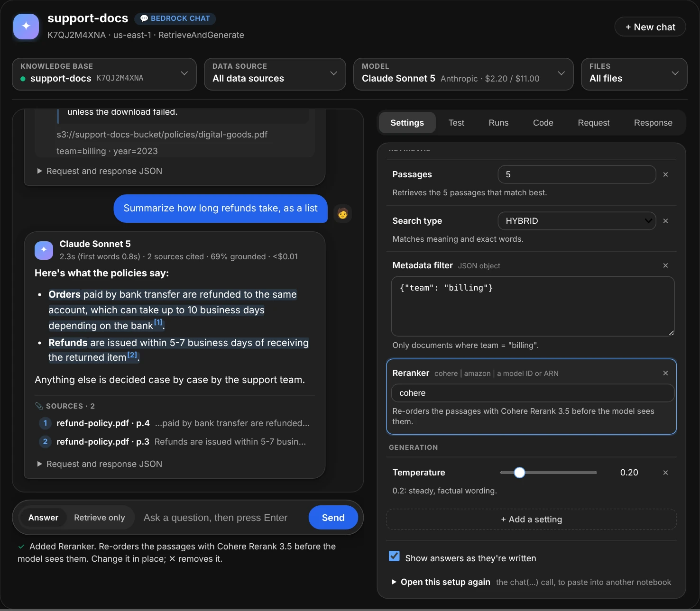The height and width of the screenshot is (611, 700).
Task: Select Answer mode
Action: click(43, 518)
